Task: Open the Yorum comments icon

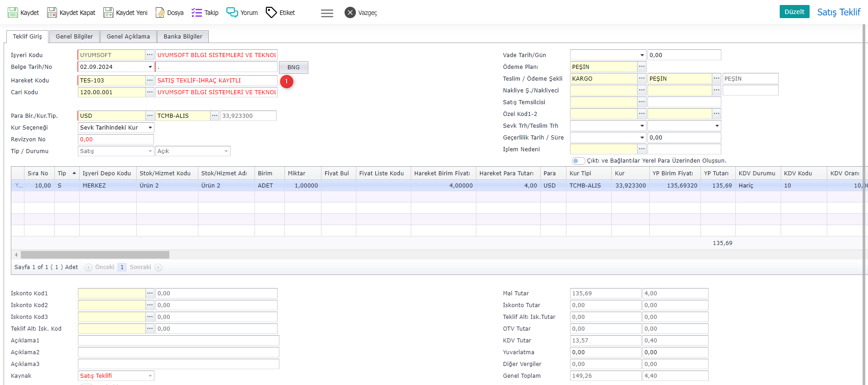Action: [x=232, y=13]
